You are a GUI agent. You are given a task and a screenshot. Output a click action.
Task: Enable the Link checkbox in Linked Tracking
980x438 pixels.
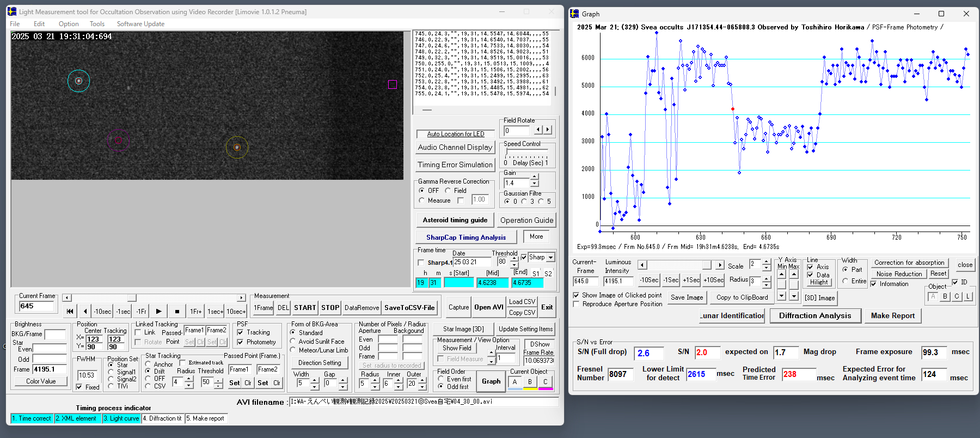pyautogui.click(x=138, y=332)
